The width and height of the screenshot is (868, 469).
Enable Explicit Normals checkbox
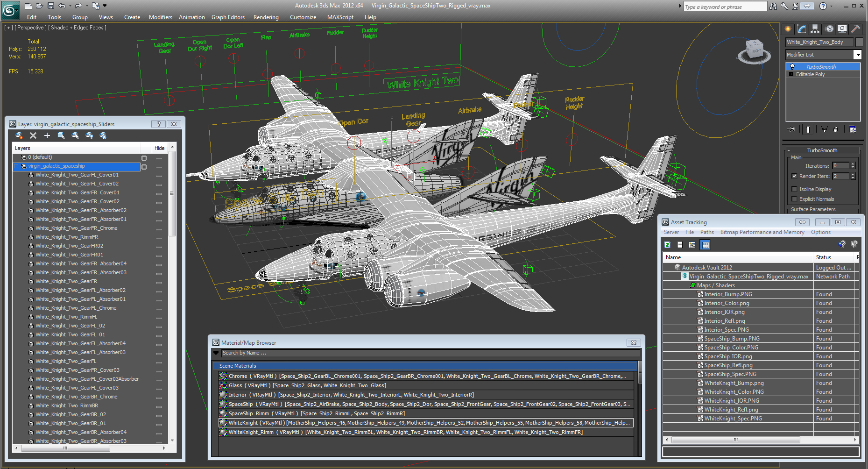794,199
